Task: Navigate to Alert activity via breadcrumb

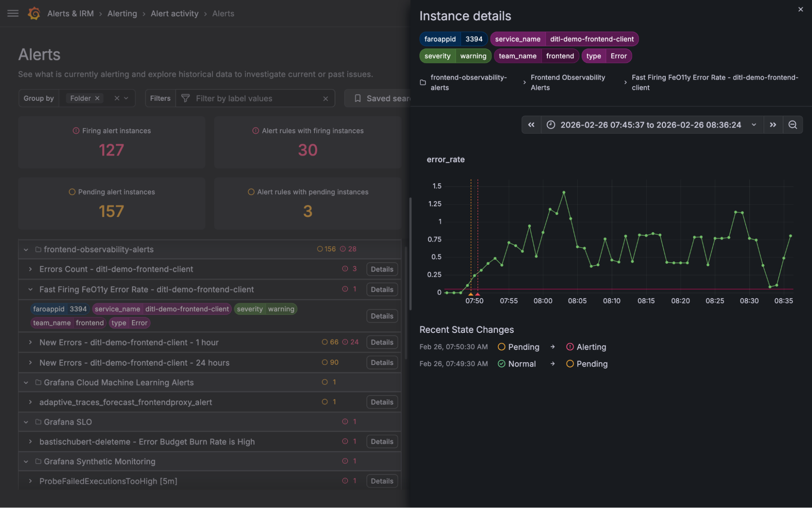Action: tap(174, 13)
